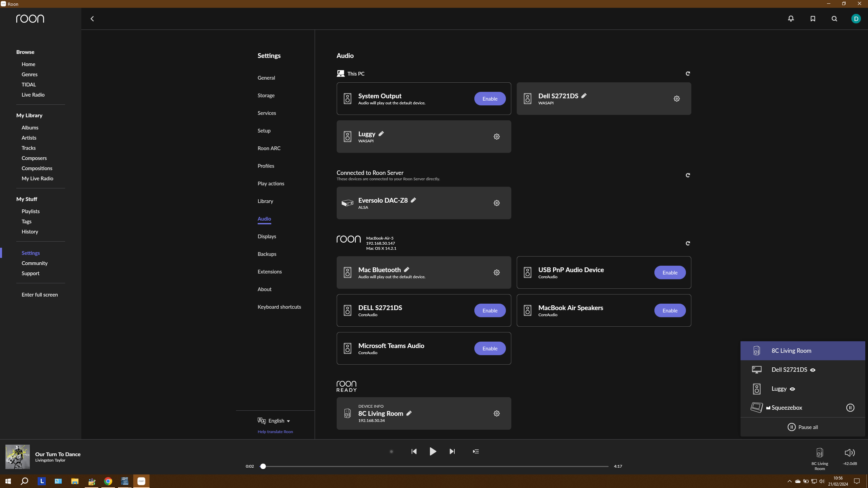This screenshot has width=868, height=488.
Task: Enable MacBook Air Speakers
Action: click(x=670, y=310)
